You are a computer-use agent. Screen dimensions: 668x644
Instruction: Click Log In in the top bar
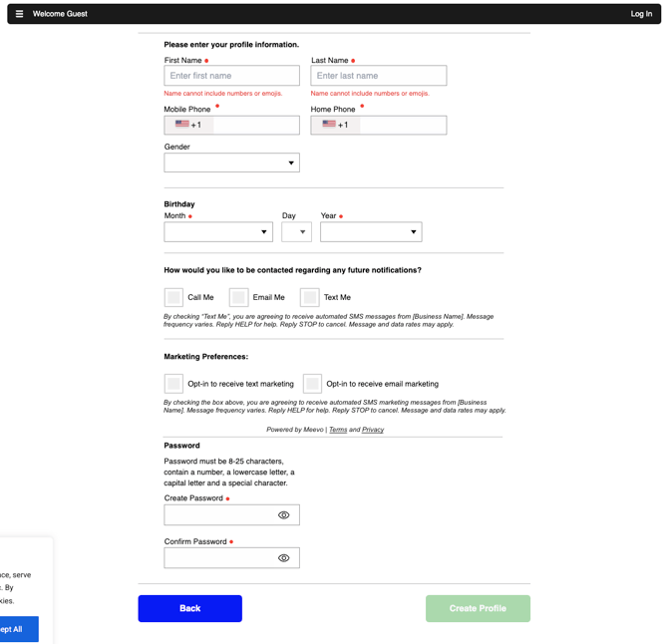click(x=641, y=14)
